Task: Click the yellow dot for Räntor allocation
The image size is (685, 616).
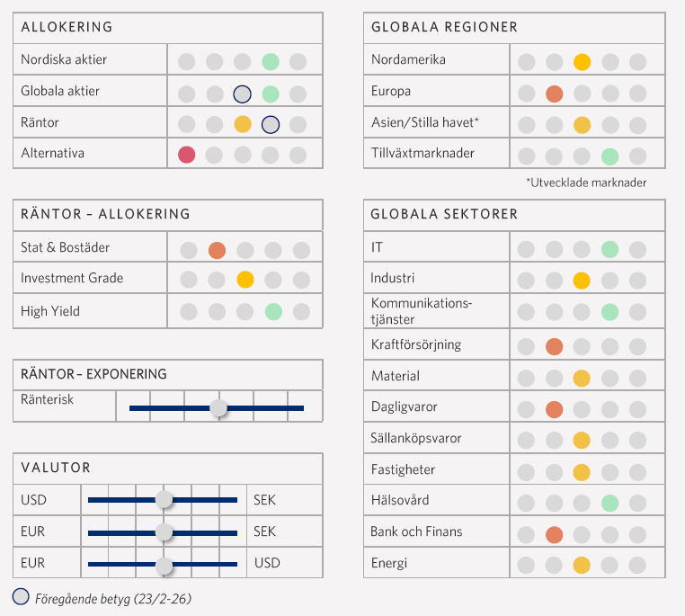Action: [242, 124]
